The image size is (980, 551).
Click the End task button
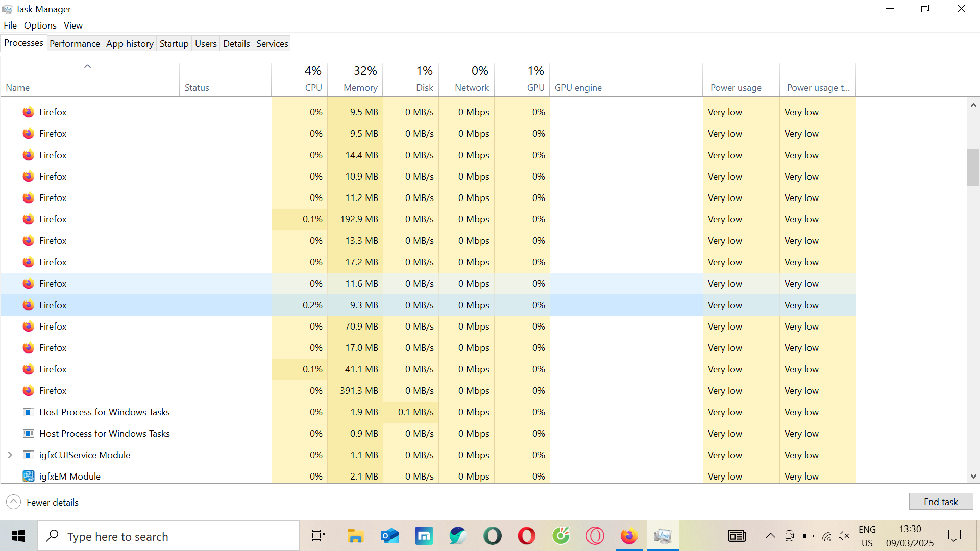[941, 502]
